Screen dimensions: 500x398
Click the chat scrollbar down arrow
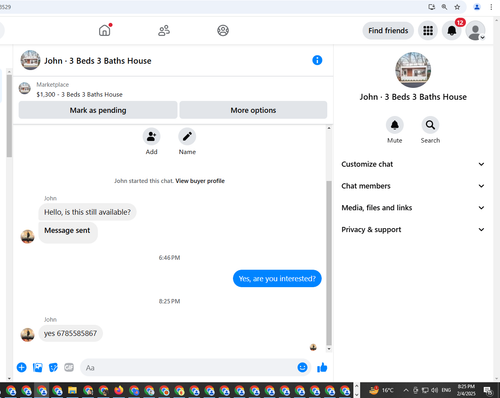329,349
